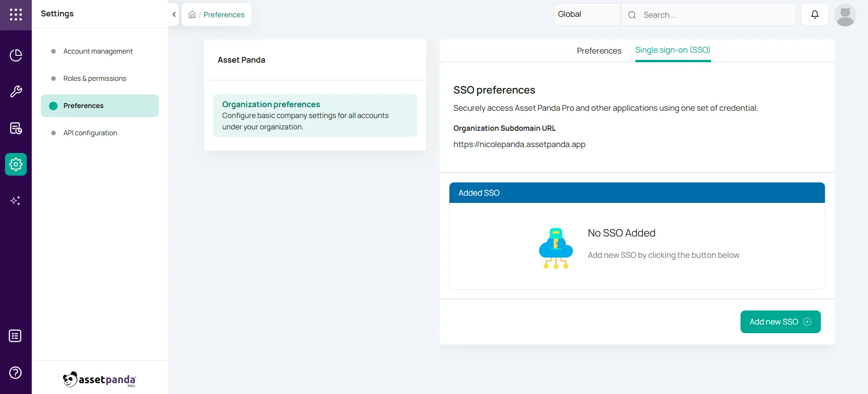Click the subdomain URL nicolepanda.assetpanda.app
The width and height of the screenshot is (868, 394).
519,144
